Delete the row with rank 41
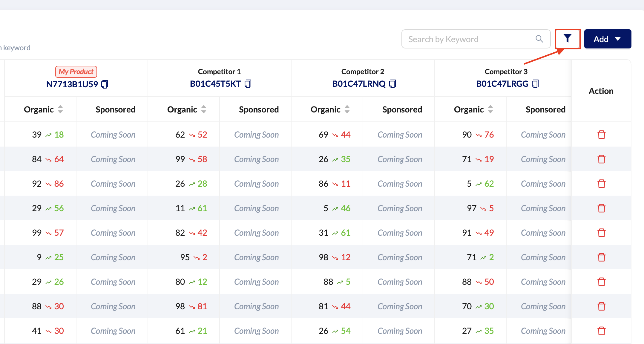644x344 pixels. click(x=601, y=331)
